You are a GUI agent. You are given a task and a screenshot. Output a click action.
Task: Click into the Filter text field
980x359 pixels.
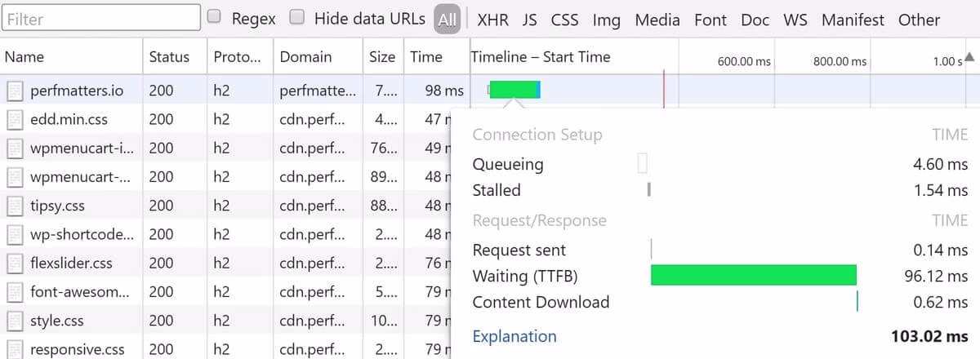coord(101,18)
